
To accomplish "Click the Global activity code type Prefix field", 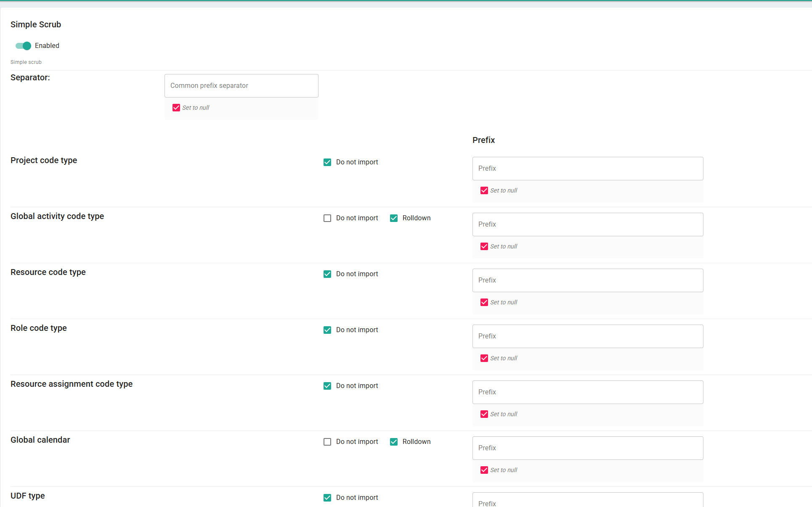I will pos(587,224).
